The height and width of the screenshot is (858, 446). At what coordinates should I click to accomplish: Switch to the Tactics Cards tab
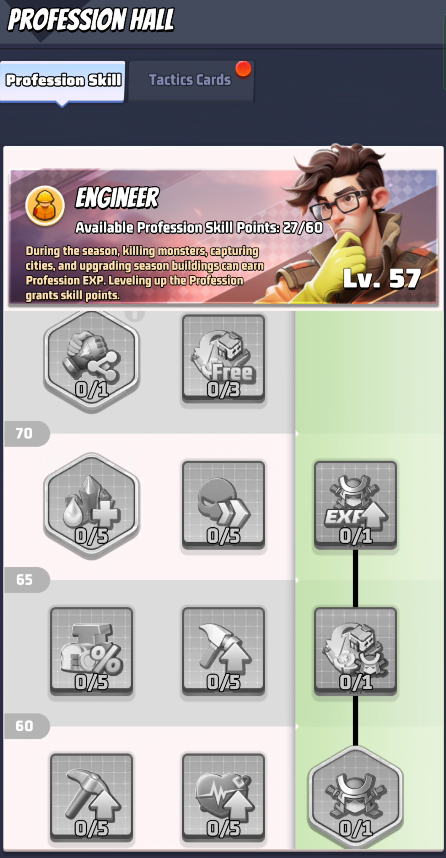click(x=191, y=80)
